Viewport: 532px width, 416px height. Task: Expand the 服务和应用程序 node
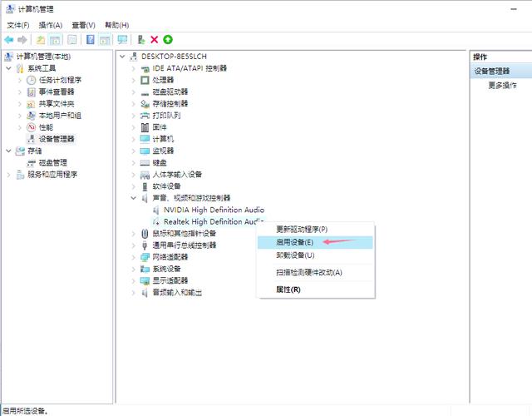coord(9,175)
